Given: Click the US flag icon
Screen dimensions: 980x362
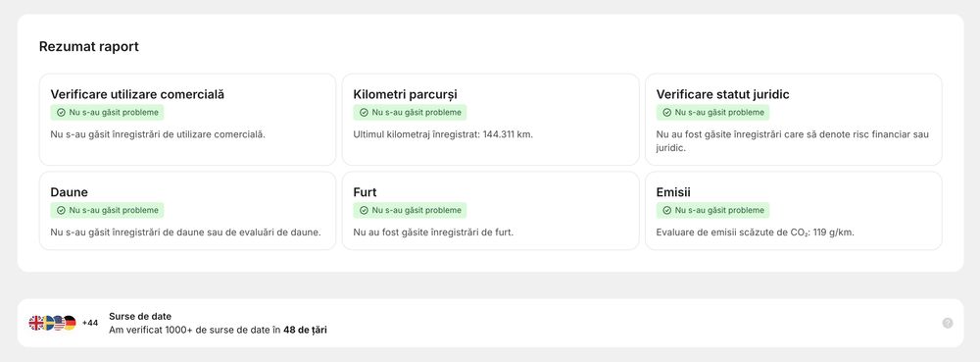Looking at the screenshot, I should point(58,323).
